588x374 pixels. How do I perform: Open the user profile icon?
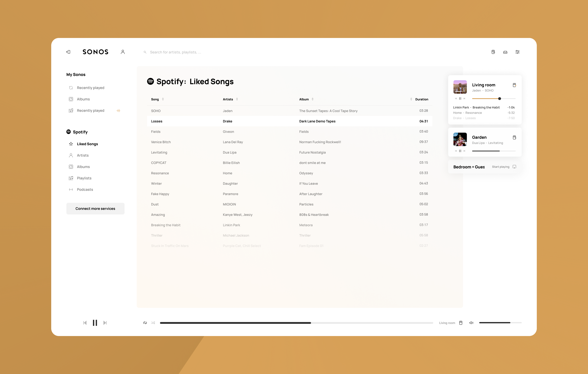(123, 52)
